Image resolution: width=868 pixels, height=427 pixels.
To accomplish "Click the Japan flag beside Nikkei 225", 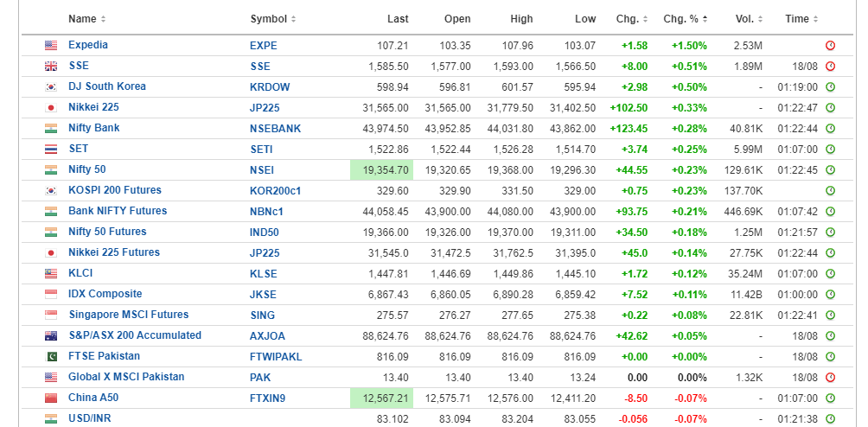I will pos(51,108).
